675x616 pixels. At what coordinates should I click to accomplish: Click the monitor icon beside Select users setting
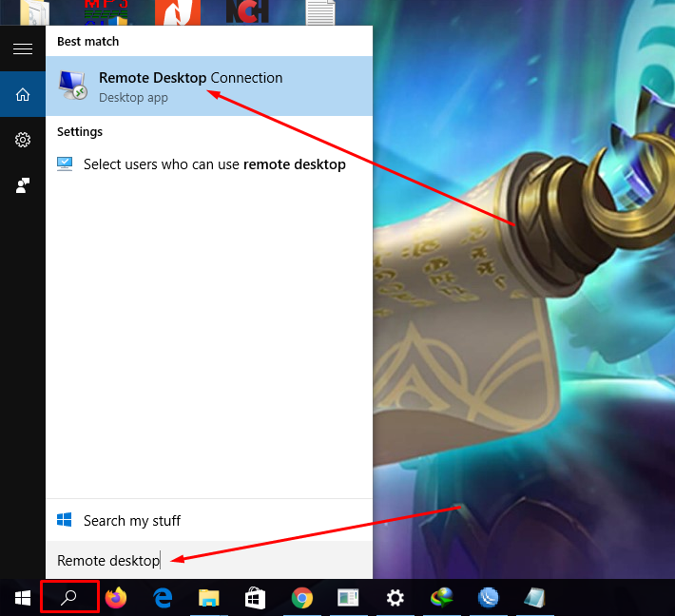65,164
